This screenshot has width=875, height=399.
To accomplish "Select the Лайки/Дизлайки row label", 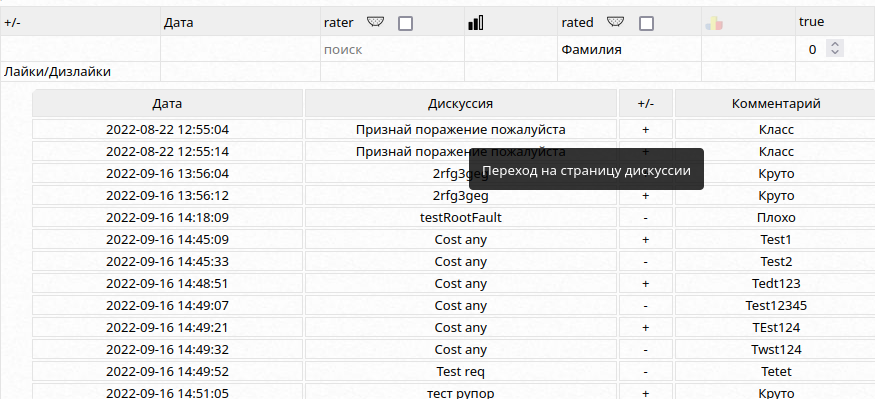I will click(57, 71).
